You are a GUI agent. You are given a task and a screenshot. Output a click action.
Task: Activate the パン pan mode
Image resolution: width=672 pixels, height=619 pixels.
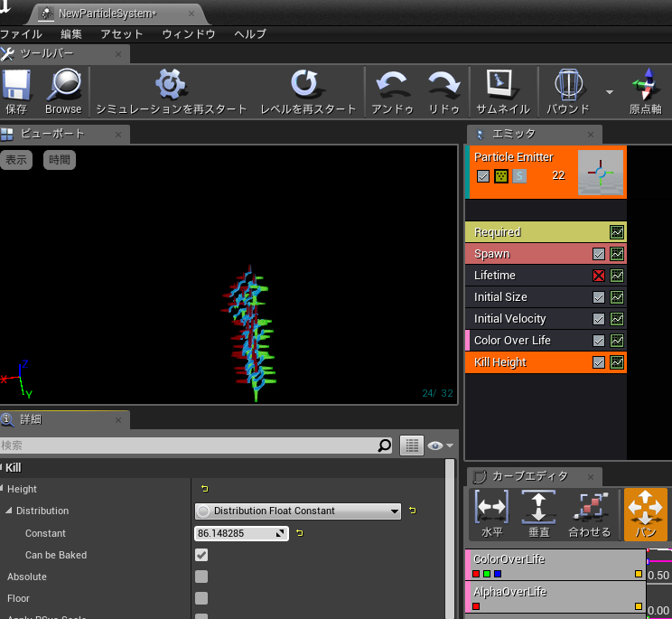point(646,514)
